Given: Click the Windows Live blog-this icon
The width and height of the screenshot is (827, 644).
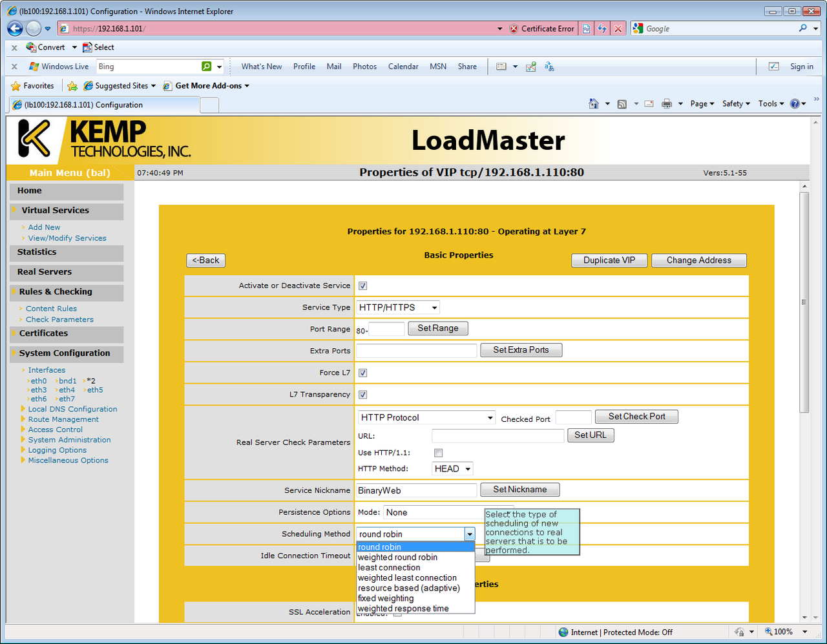Looking at the screenshot, I should tap(531, 67).
